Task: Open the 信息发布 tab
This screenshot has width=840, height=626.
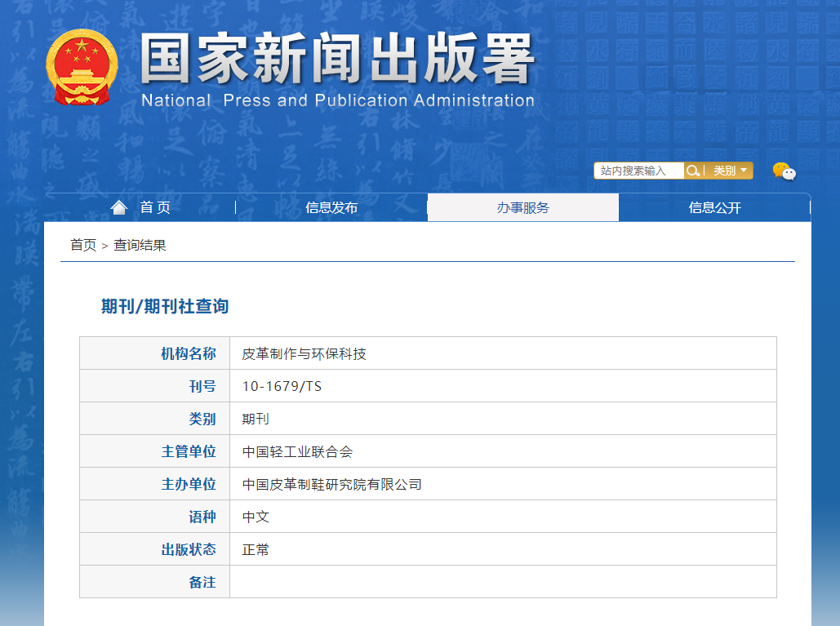Action: point(331,208)
